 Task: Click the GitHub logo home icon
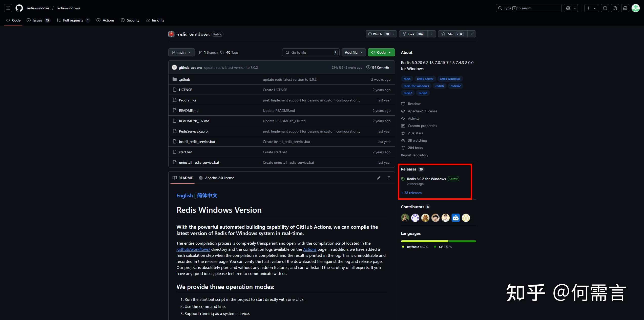pyautogui.click(x=19, y=8)
